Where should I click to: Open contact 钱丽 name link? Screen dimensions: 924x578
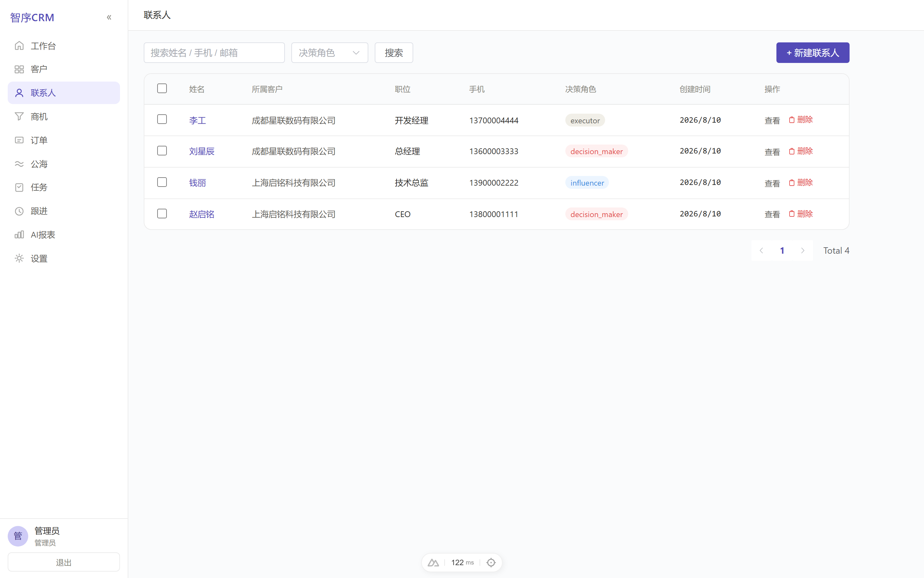point(197,183)
